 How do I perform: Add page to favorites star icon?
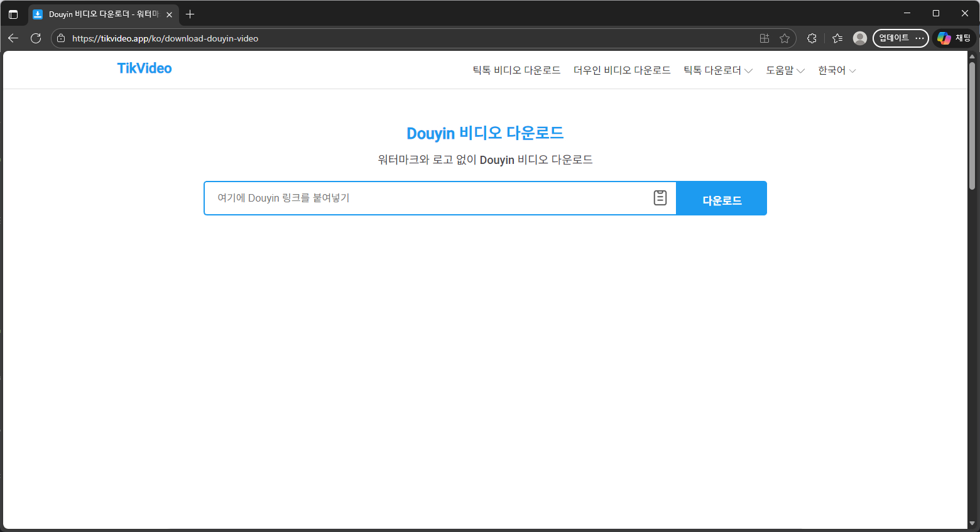[785, 38]
